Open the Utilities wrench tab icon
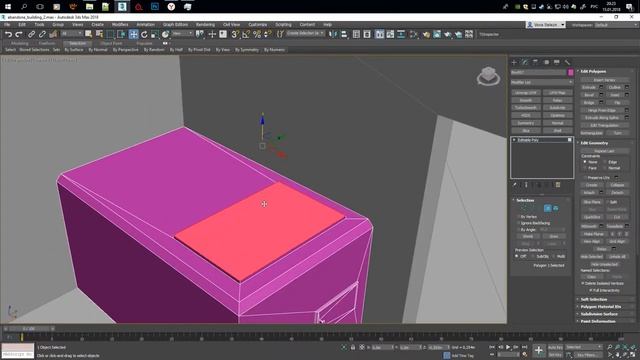The width and height of the screenshot is (640, 360). click(567, 62)
